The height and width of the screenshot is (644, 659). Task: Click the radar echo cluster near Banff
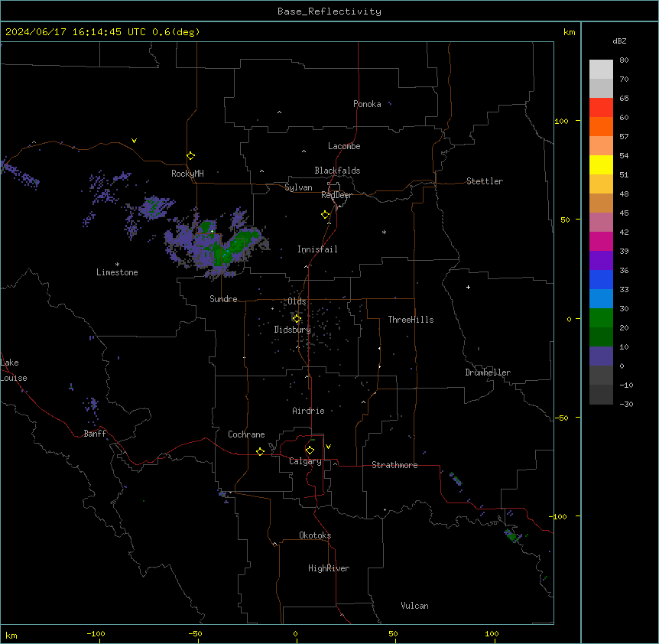pyautogui.click(x=92, y=405)
